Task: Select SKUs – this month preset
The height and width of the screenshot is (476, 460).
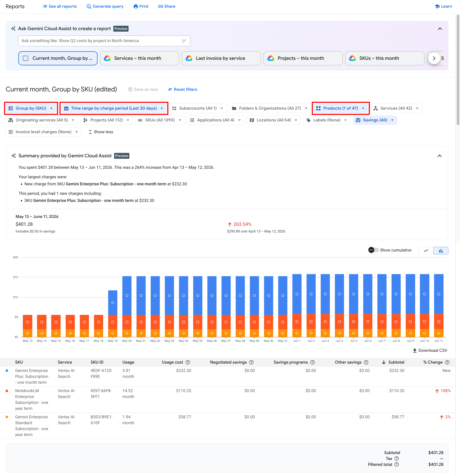Action: pos(385,58)
